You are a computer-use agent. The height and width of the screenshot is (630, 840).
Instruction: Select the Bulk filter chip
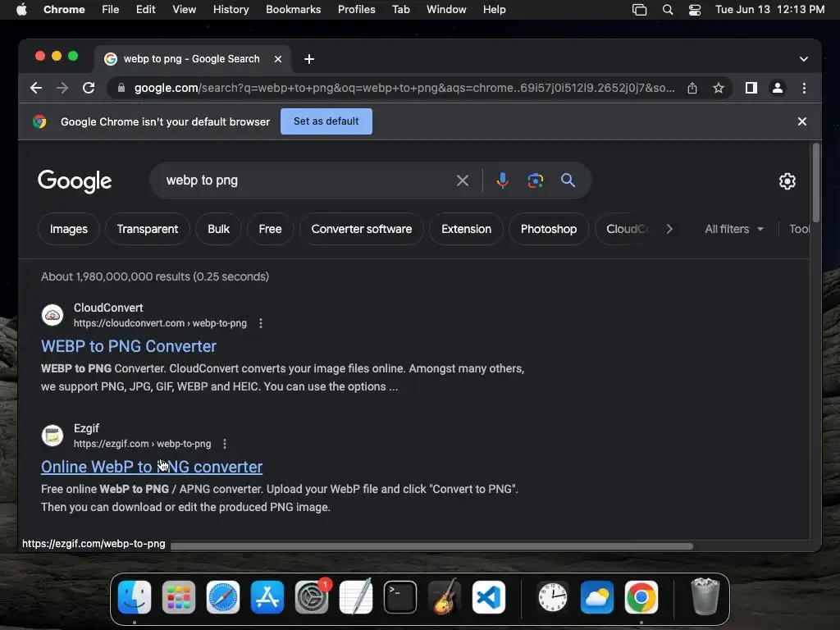click(218, 230)
